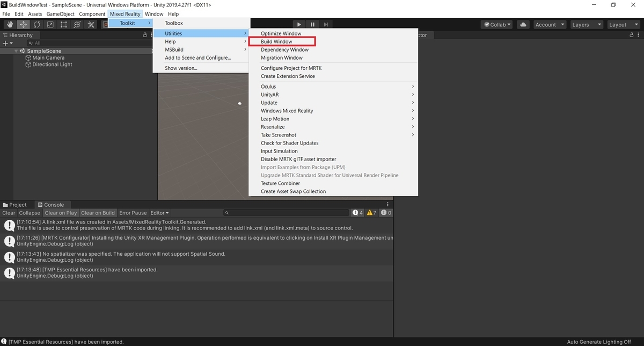Select Create Asset Swap Collection
The height and width of the screenshot is (346, 644).
[333, 191]
